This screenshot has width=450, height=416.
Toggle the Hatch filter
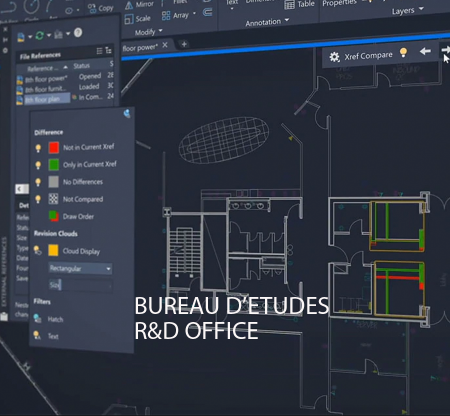click(37, 318)
